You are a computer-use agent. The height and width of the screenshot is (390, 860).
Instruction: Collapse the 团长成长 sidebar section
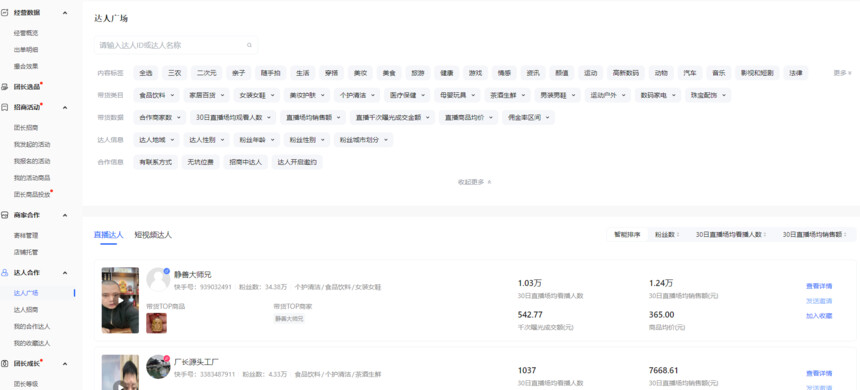(65, 364)
